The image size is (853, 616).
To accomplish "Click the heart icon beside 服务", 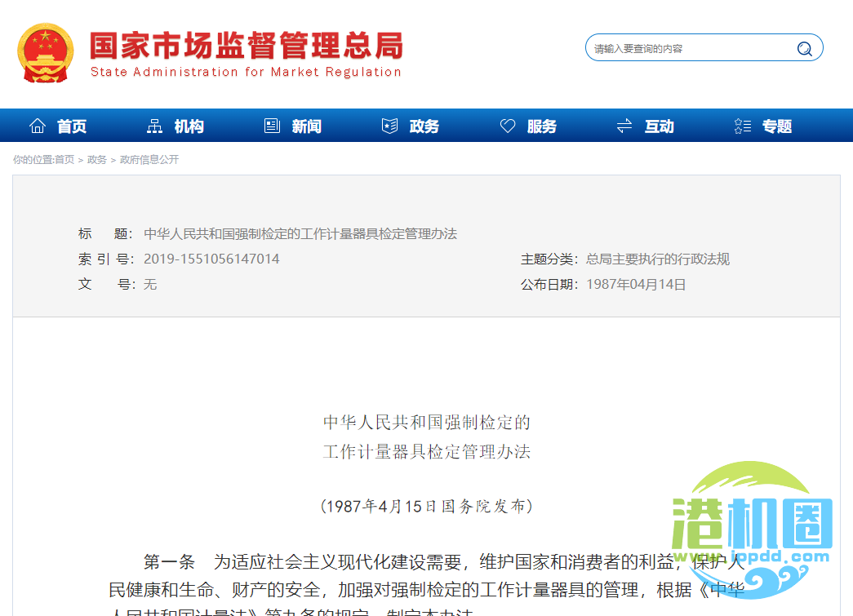I will pos(507,126).
